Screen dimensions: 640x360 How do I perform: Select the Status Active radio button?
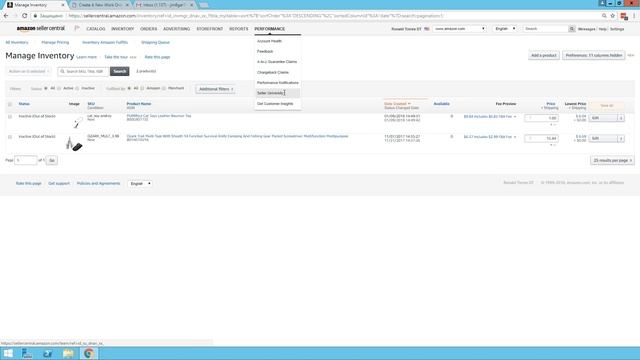coord(59,89)
